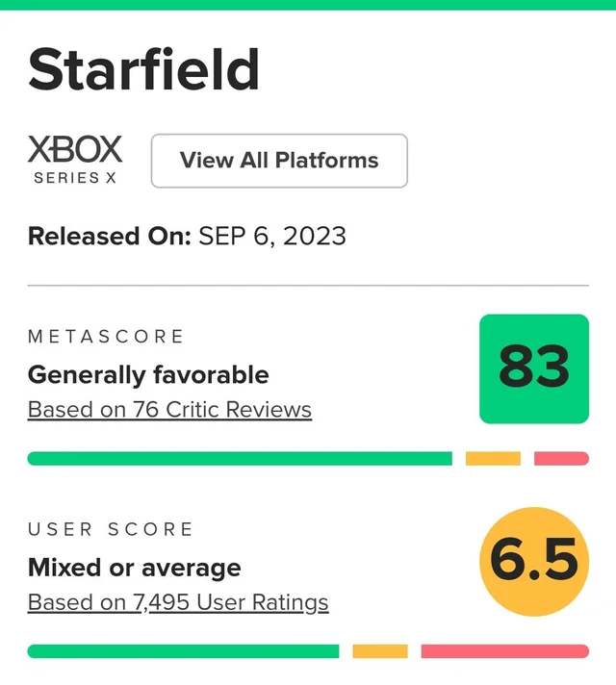Image resolution: width=616 pixels, height=685 pixels.
Task: Click the Released On SEP 6, 2023 text
Action: (x=187, y=237)
